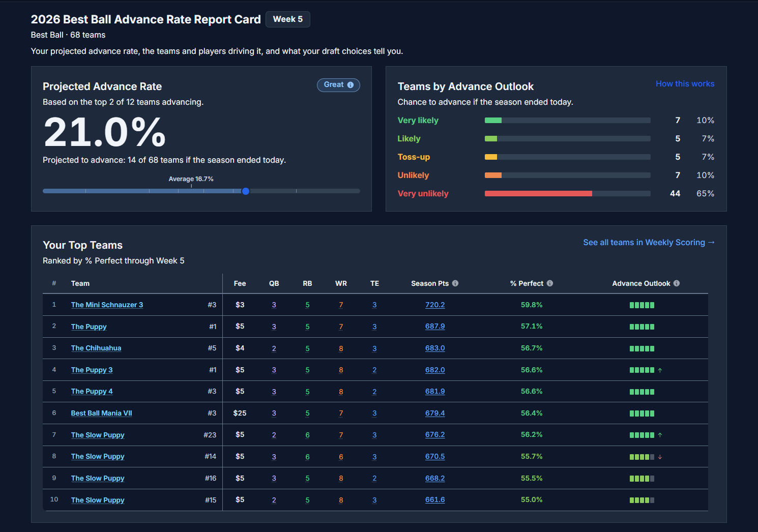758x532 pixels.
Task: Click the Team column header
Action: pos(80,283)
